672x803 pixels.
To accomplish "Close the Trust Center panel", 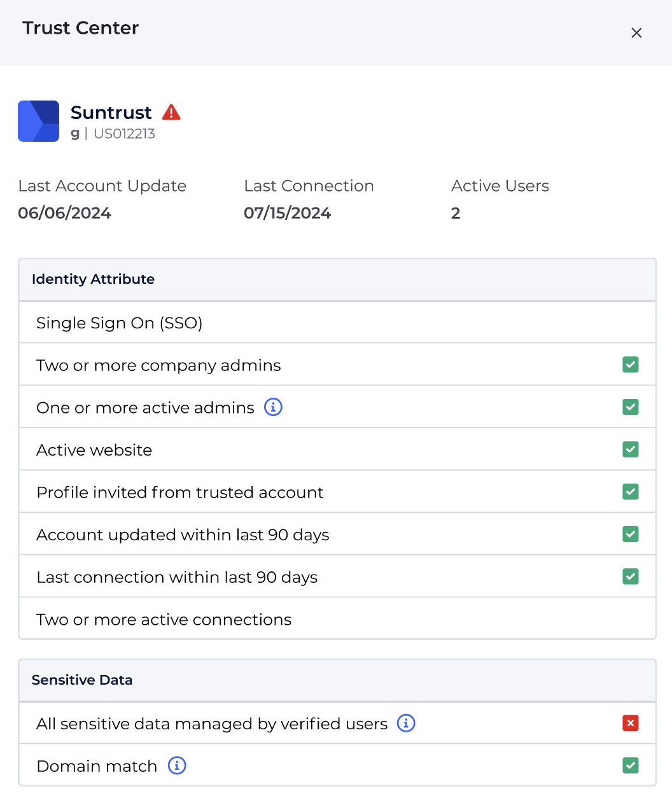I will (x=636, y=32).
